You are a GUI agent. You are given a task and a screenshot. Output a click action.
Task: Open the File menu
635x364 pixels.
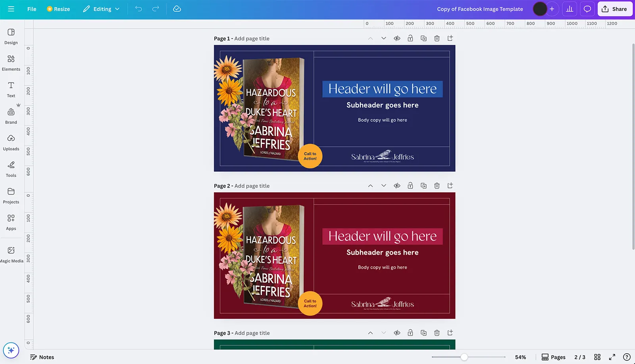(x=31, y=9)
